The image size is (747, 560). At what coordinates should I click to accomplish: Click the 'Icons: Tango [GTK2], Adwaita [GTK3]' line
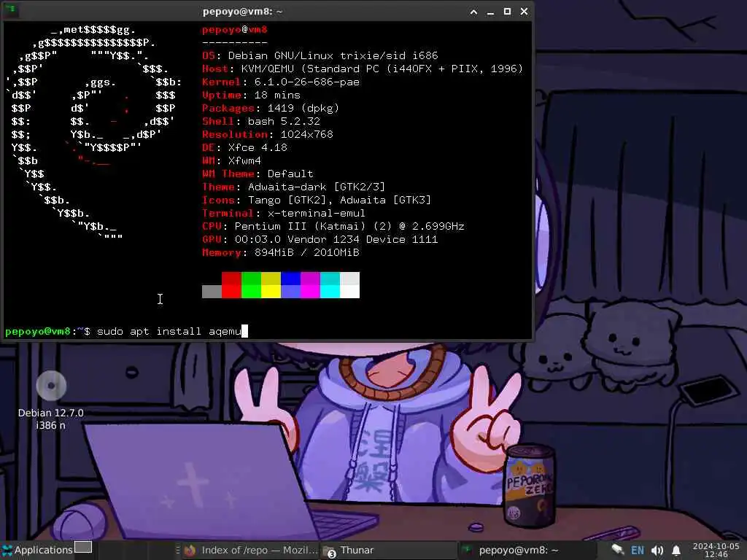317,200
